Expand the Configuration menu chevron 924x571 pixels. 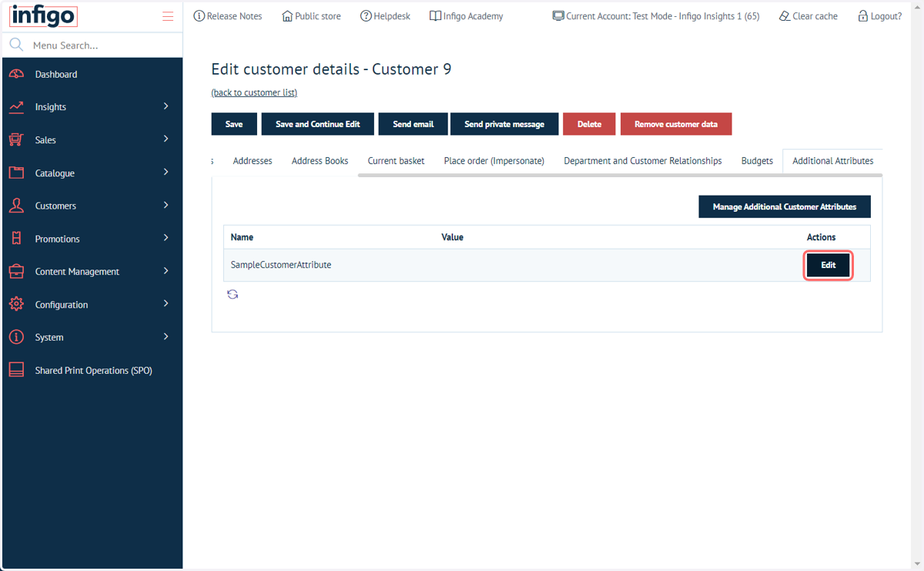point(166,304)
